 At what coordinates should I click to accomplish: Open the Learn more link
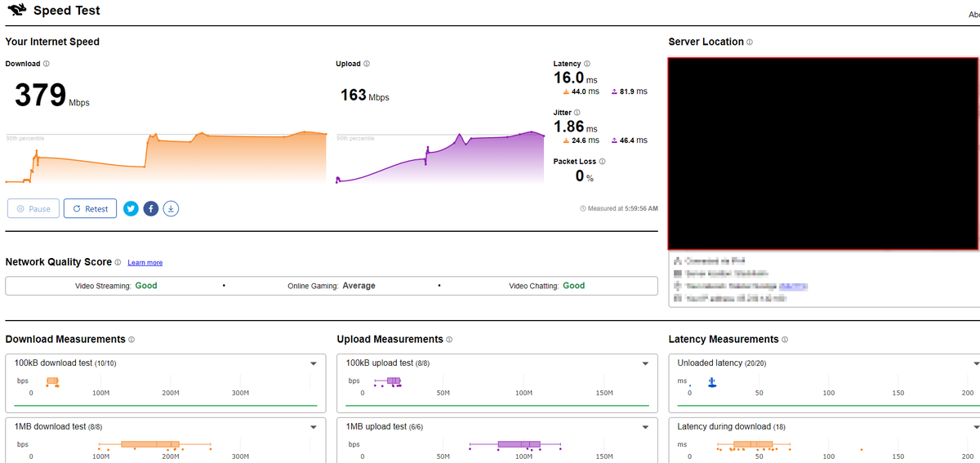click(x=145, y=263)
